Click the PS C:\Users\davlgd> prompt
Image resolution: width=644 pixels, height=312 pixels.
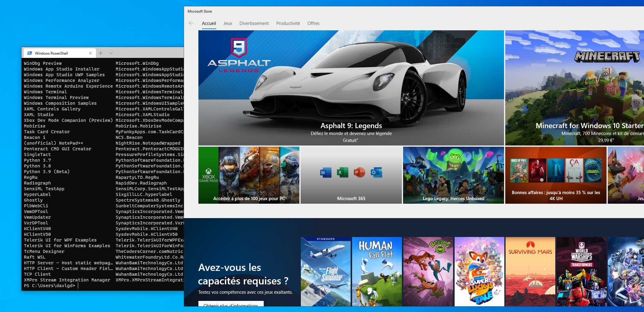49,286
